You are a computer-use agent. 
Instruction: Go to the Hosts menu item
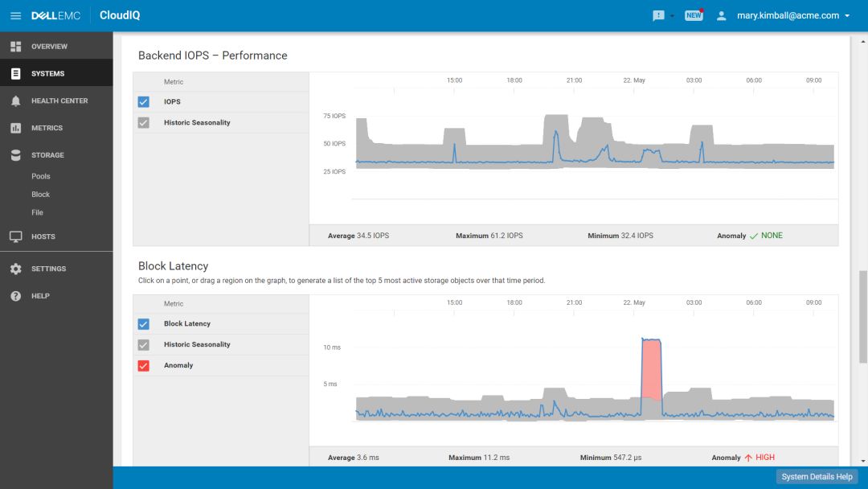(x=43, y=236)
